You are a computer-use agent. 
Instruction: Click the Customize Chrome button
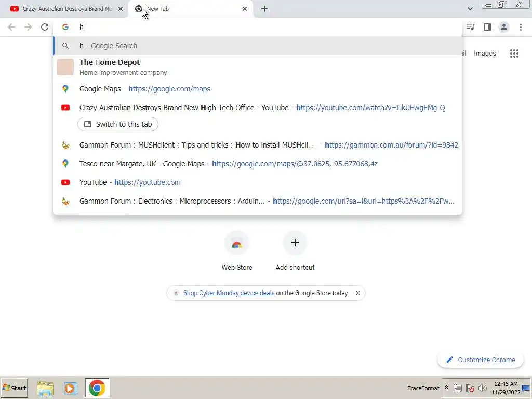click(x=481, y=360)
